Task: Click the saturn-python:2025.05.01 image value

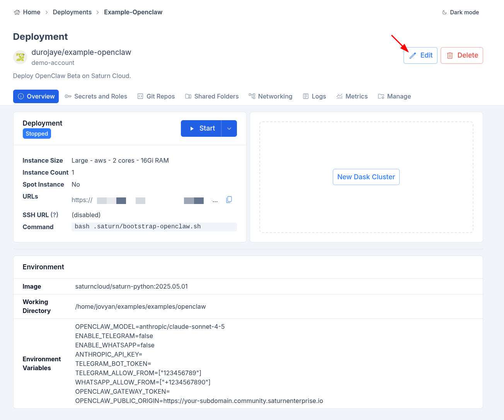Action: click(131, 287)
